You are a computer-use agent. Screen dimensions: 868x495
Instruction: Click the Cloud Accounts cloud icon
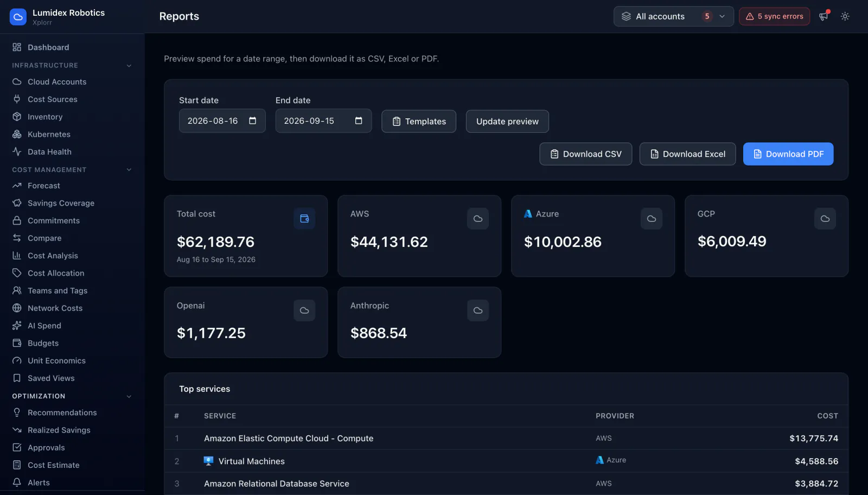(17, 81)
